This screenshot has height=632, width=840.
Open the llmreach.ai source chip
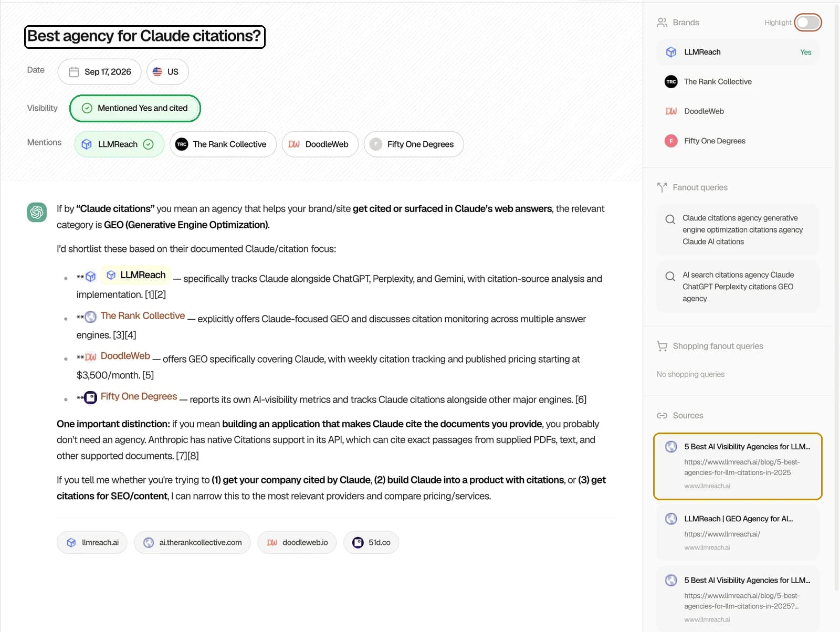[x=92, y=543]
